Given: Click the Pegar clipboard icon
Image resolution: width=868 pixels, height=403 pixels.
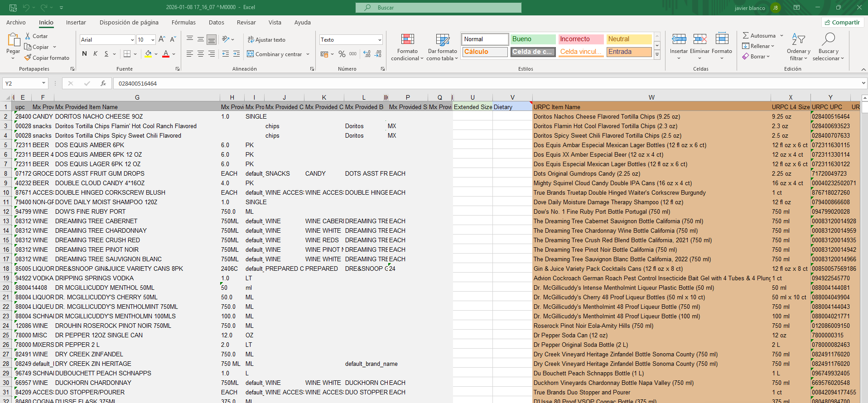Looking at the screenshot, I should (x=13, y=40).
